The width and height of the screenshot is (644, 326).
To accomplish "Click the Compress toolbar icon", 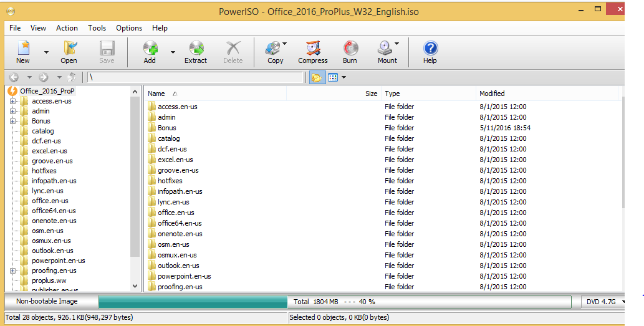I will point(313,48).
